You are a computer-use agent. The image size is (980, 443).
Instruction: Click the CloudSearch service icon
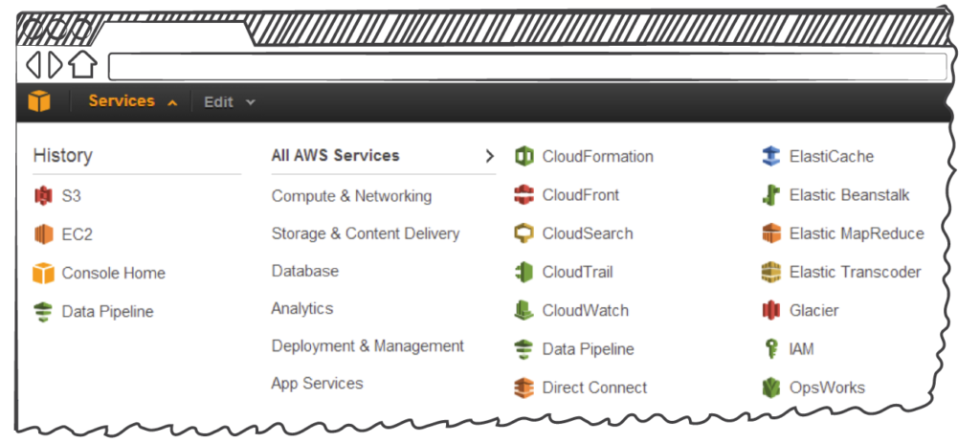tap(523, 233)
